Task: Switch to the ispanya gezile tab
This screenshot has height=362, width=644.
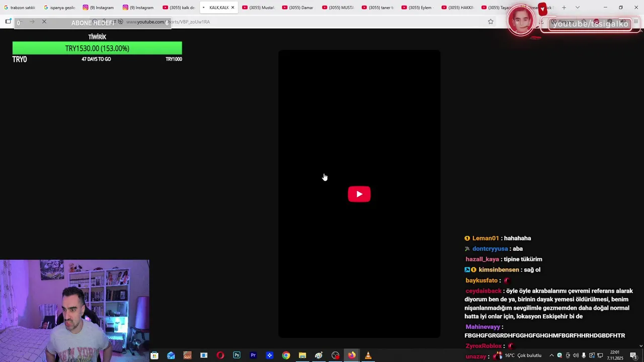Action: pyautogui.click(x=59, y=8)
